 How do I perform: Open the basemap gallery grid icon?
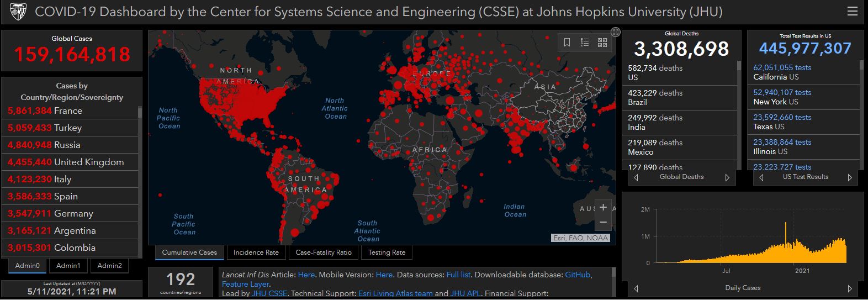602,43
